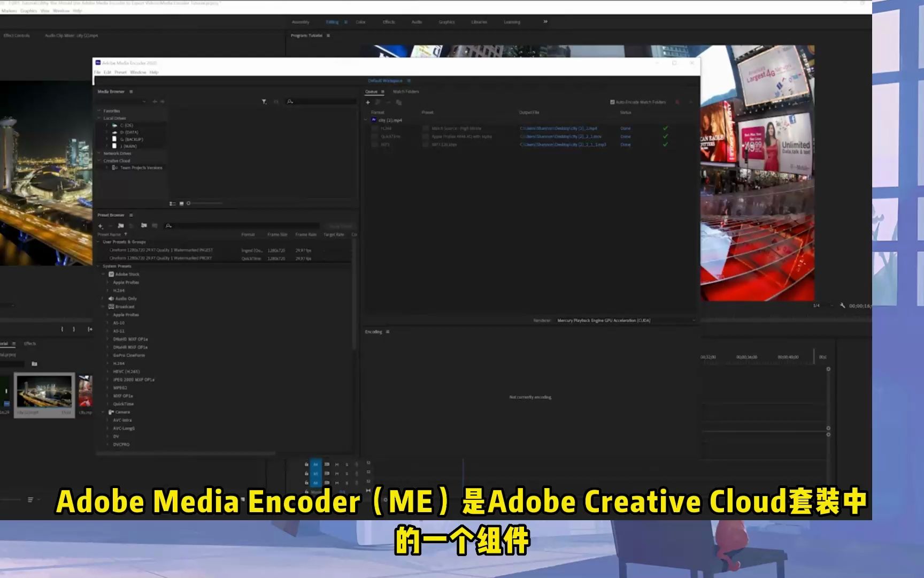Switch to the Watch Folders tab
Viewport: 924px width, 578px height.
coord(406,92)
